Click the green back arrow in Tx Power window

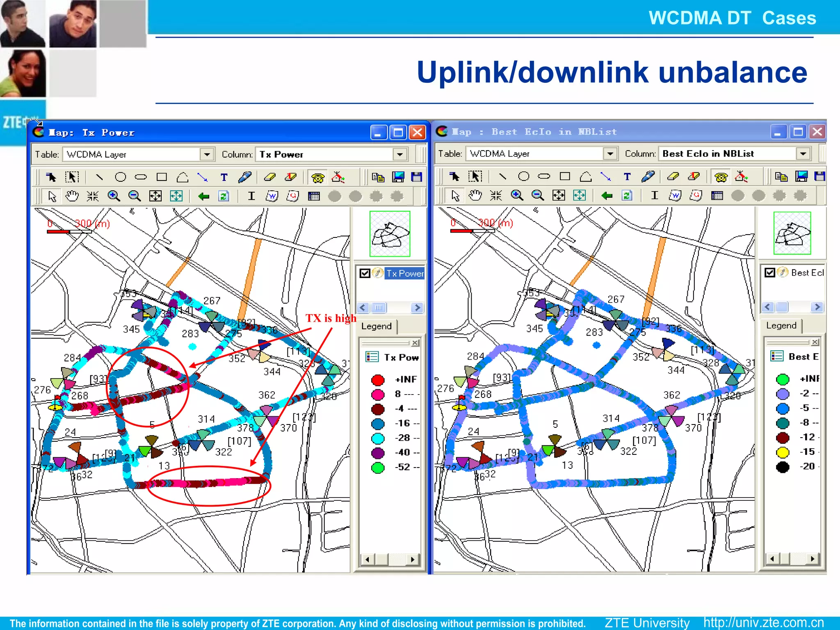(203, 196)
